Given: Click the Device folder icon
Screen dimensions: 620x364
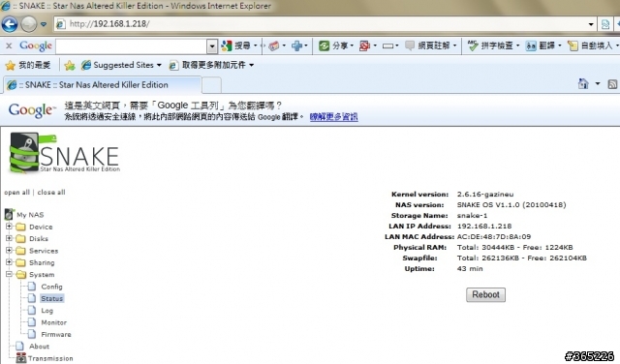Looking at the screenshot, I should tap(20, 227).
